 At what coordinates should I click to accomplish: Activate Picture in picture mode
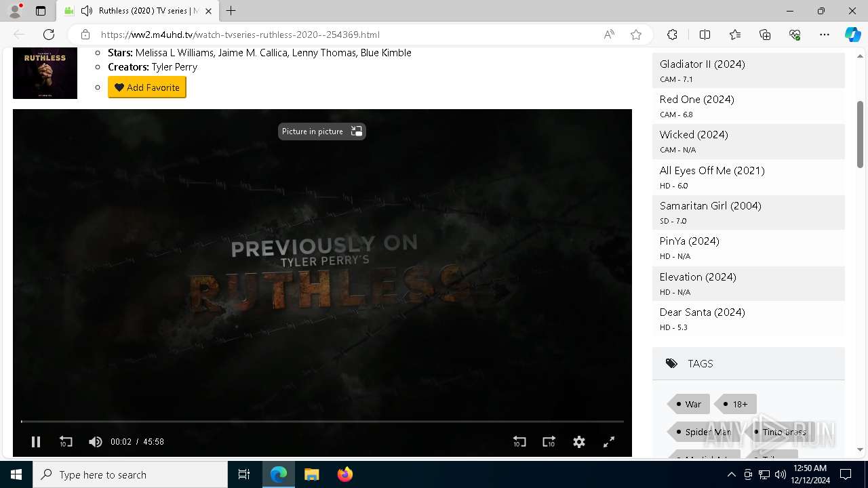[321, 131]
